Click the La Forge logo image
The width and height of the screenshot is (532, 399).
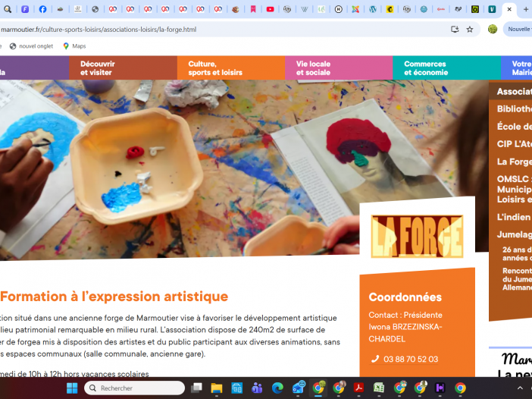[417, 237]
